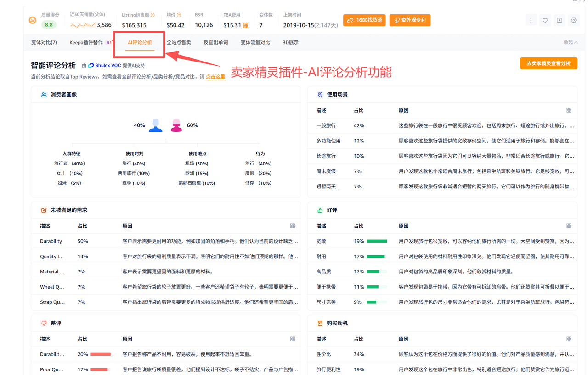Screen dimensions: 588x375
Task: Click the help icon next to 均价
Action: [179, 15]
